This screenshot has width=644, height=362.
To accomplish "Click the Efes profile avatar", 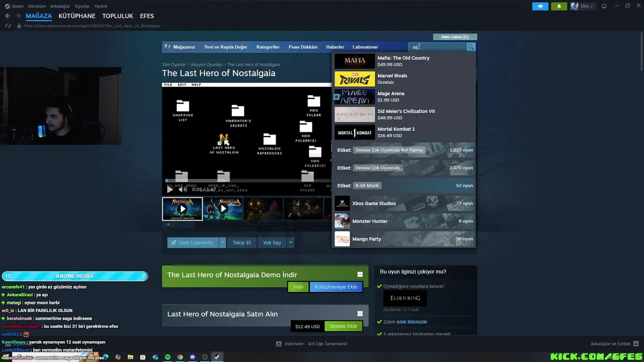I will tap(574, 6).
